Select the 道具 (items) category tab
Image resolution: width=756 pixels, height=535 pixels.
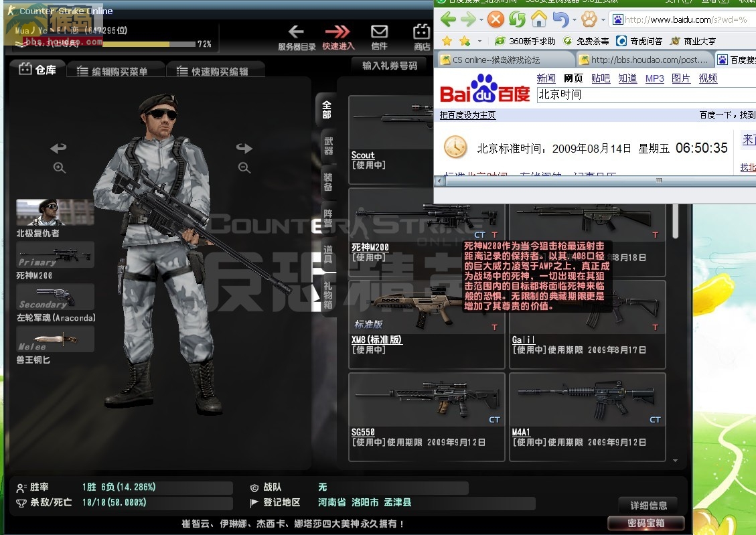point(328,254)
